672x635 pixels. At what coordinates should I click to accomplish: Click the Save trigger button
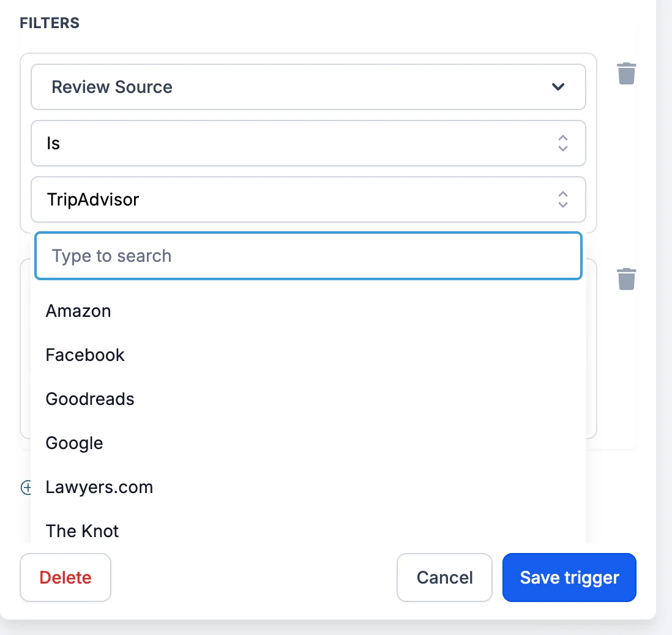pyautogui.click(x=569, y=577)
